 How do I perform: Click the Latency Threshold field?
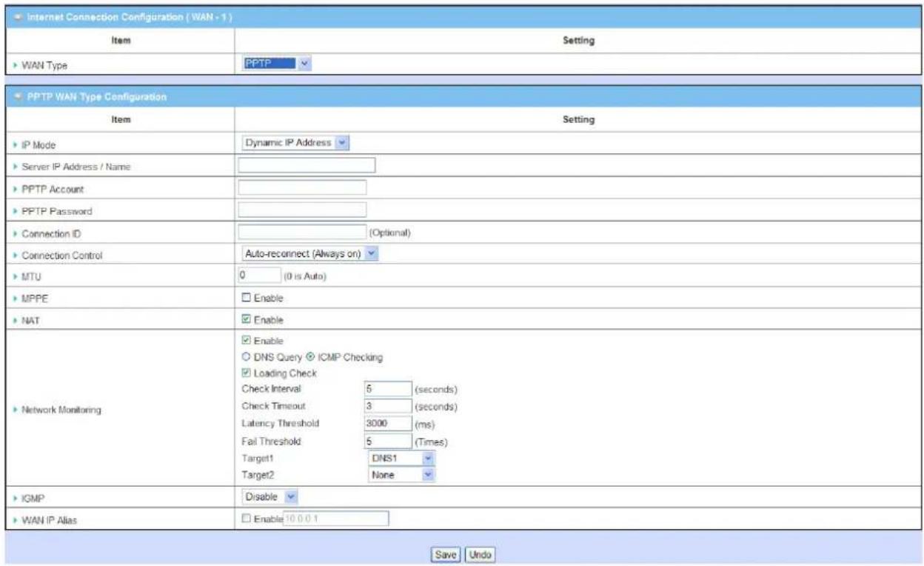(x=388, y=424)
